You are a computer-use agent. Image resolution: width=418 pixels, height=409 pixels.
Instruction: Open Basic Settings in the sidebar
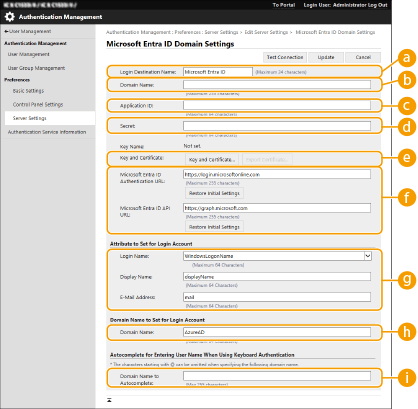[x=28, y=91]
